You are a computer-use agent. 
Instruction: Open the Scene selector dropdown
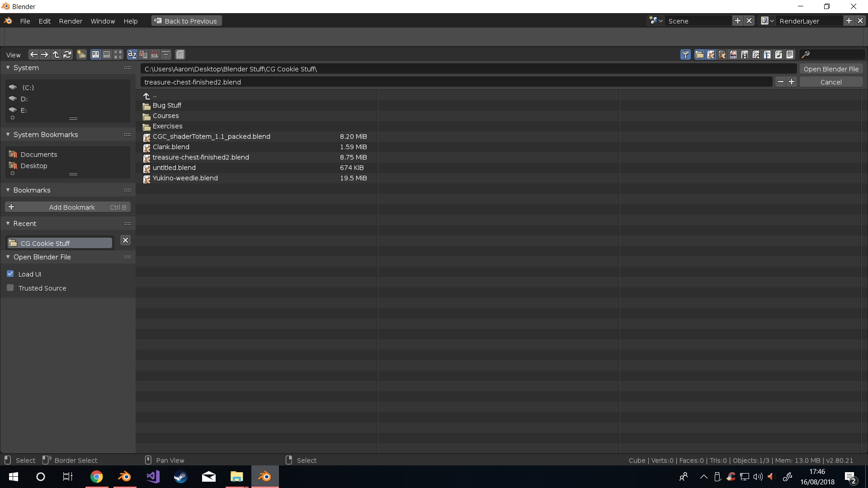[656, 21]
